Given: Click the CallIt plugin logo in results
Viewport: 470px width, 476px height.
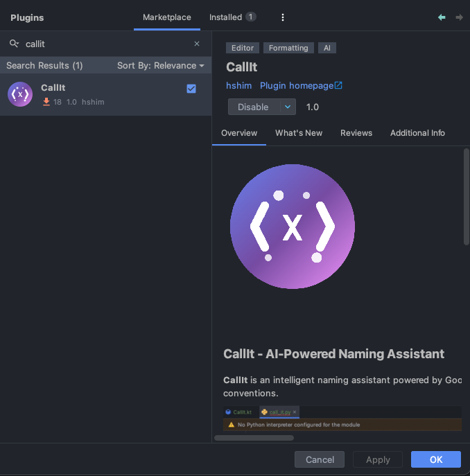Looking at the screenshot, I should [20, 94].
